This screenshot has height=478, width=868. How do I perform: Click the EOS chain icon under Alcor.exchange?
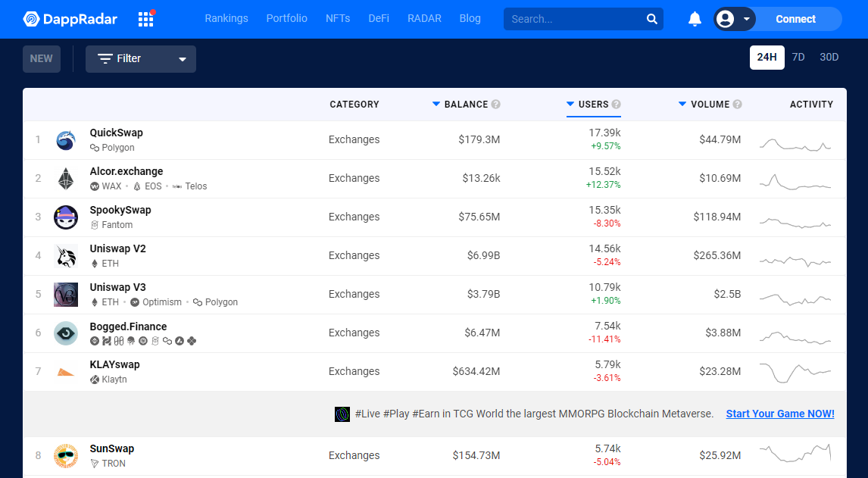tap(137, 186)
